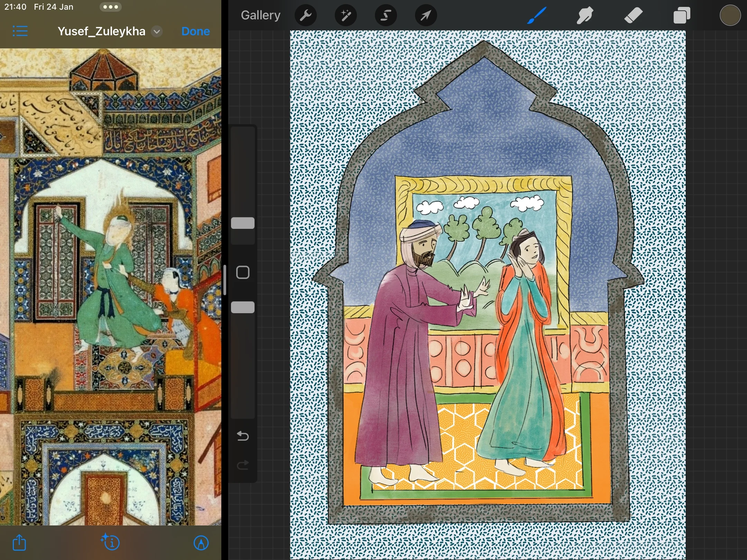Show image info with sparkle icon
The width and height of the screenshot is (747, 560).
(110, 542)
